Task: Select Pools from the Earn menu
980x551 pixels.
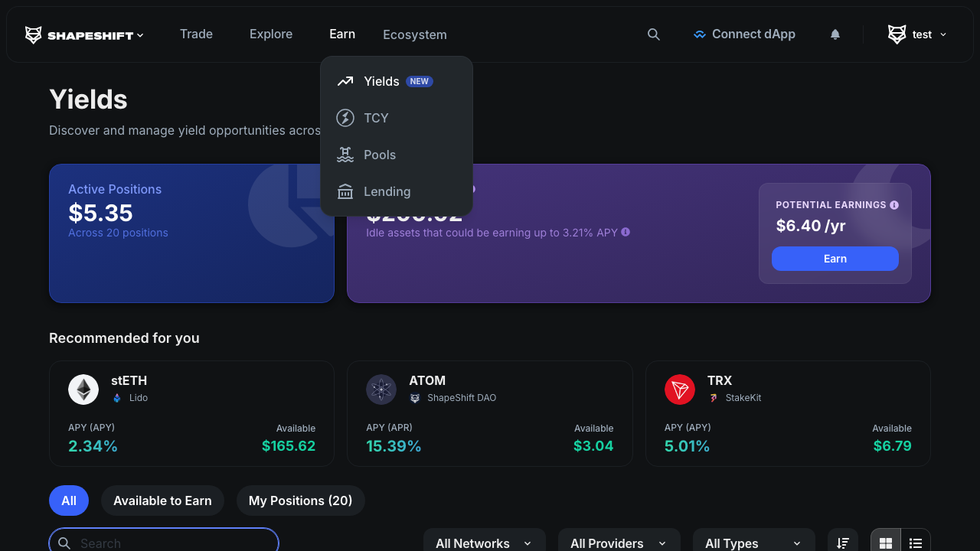Action: coord(380,155)
